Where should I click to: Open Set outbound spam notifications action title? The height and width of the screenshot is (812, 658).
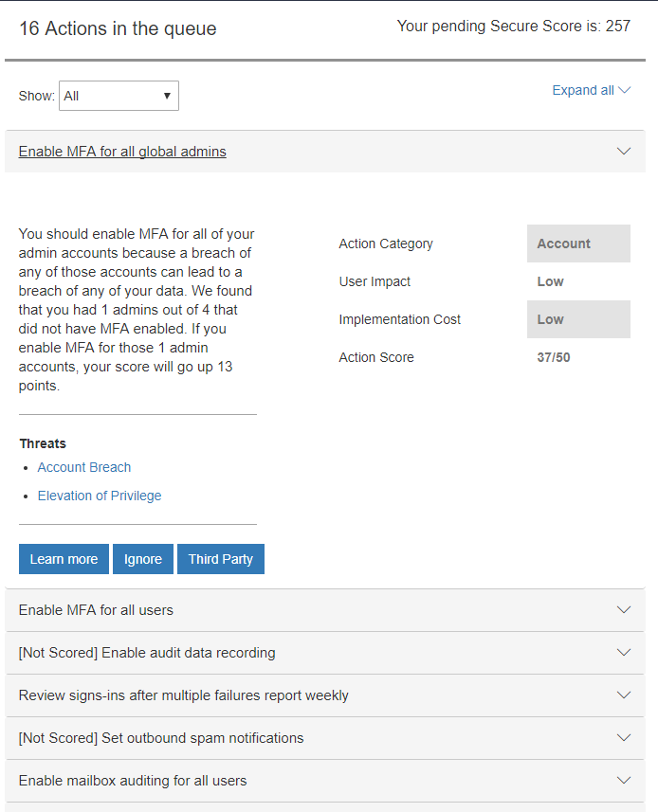161,738
